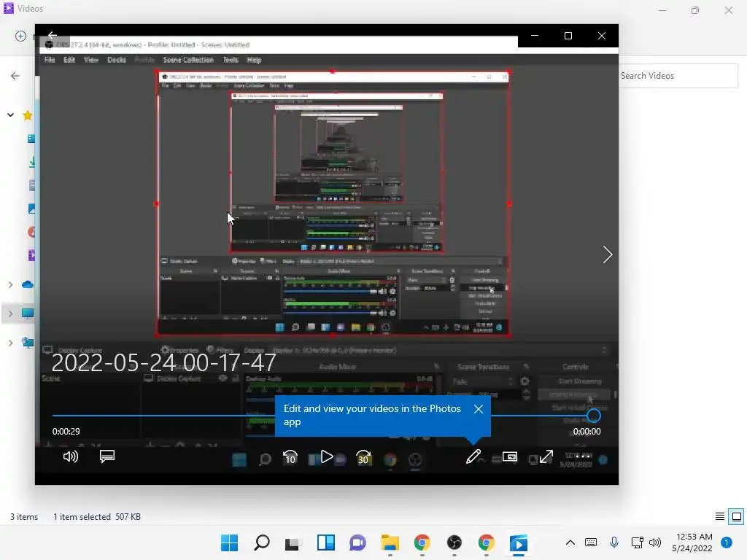Click the 0:00:29 elapsed time label
Image resolution: width=747 pixels, height=560 pixels.
pyautogui.click(x=66, y=432)
